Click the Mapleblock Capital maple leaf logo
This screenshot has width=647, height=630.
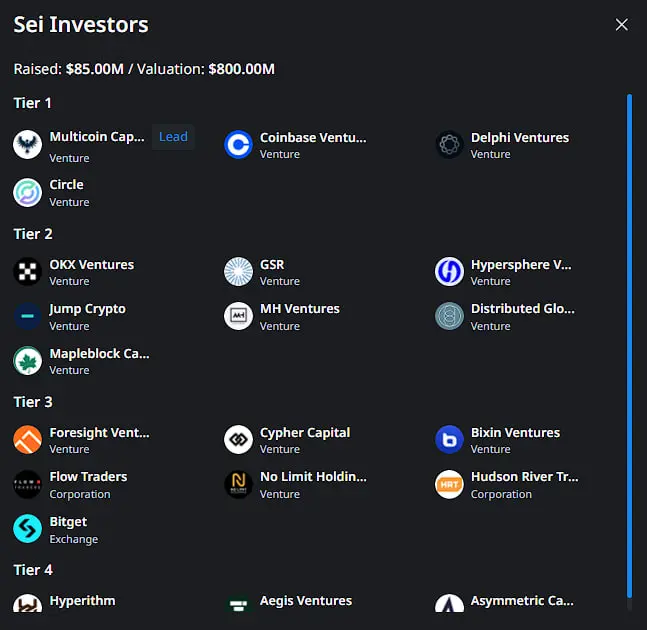[27, 361]
